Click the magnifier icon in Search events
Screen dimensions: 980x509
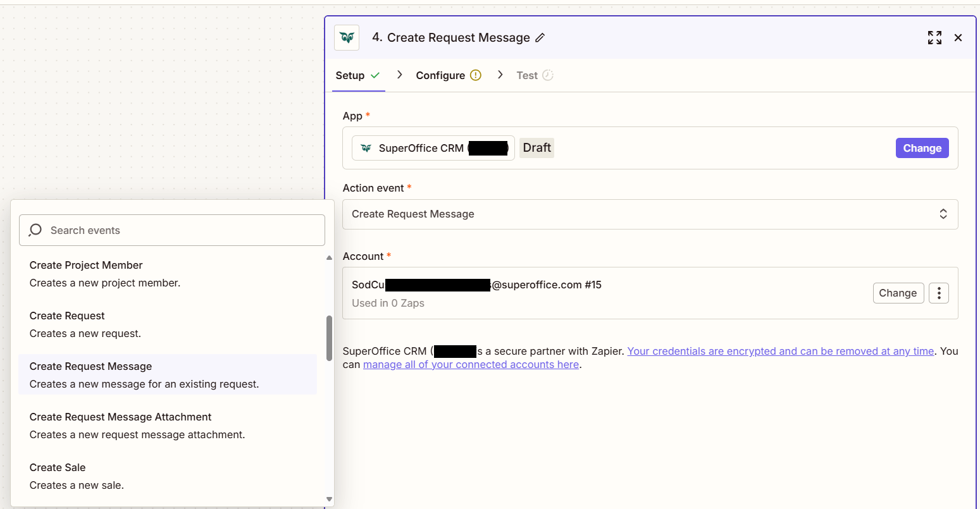click(35, 230)
